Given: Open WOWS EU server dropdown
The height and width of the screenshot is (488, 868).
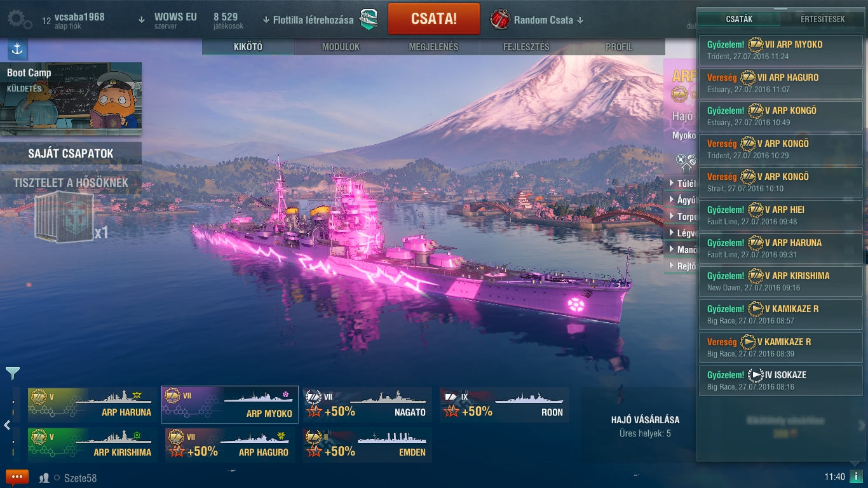Looking at the screenshot, I should tap(168, 20).
